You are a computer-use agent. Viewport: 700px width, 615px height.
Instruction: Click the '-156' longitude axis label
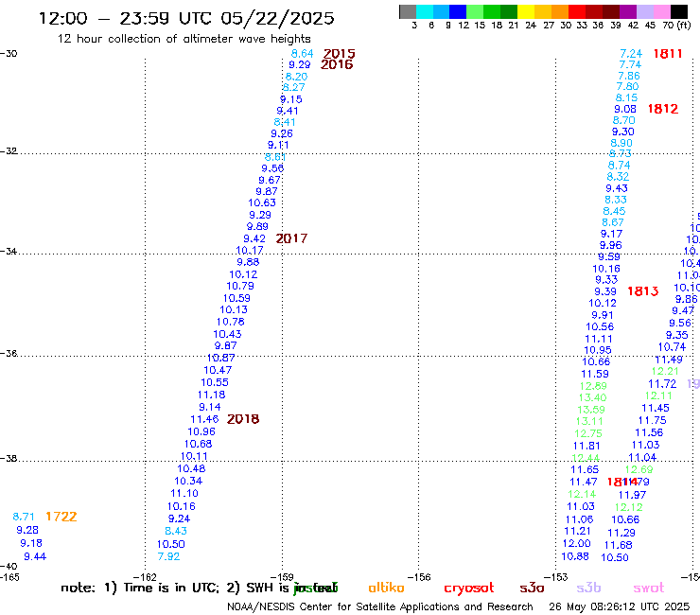pos(419,577)
